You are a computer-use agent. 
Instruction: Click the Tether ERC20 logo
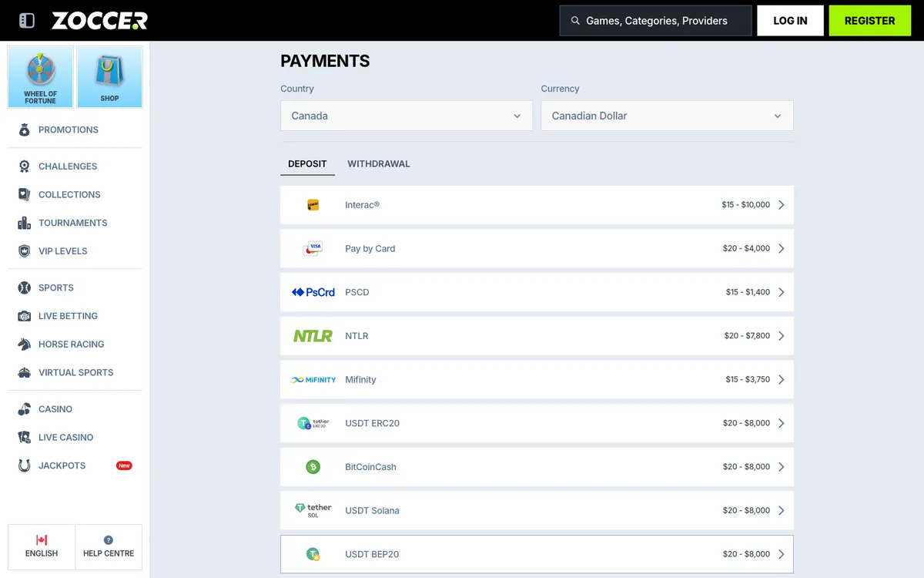pos(313,423)
